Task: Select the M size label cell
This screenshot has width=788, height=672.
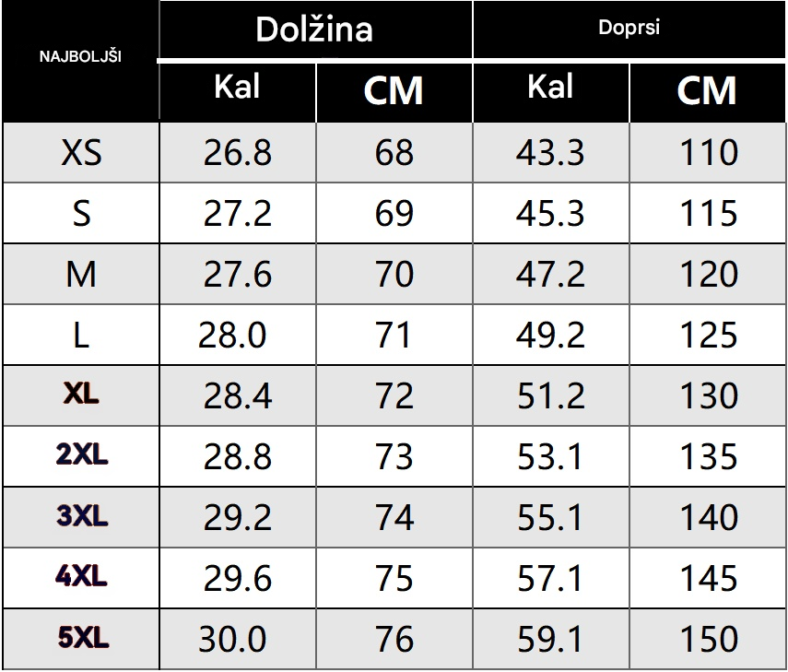Action: (81, 274)
